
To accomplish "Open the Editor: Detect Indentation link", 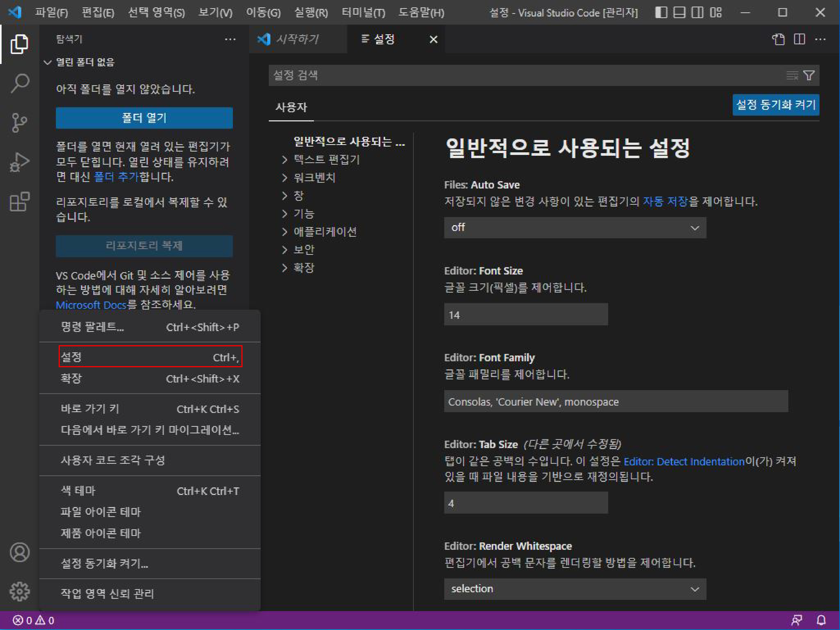I will pos(684,461).
